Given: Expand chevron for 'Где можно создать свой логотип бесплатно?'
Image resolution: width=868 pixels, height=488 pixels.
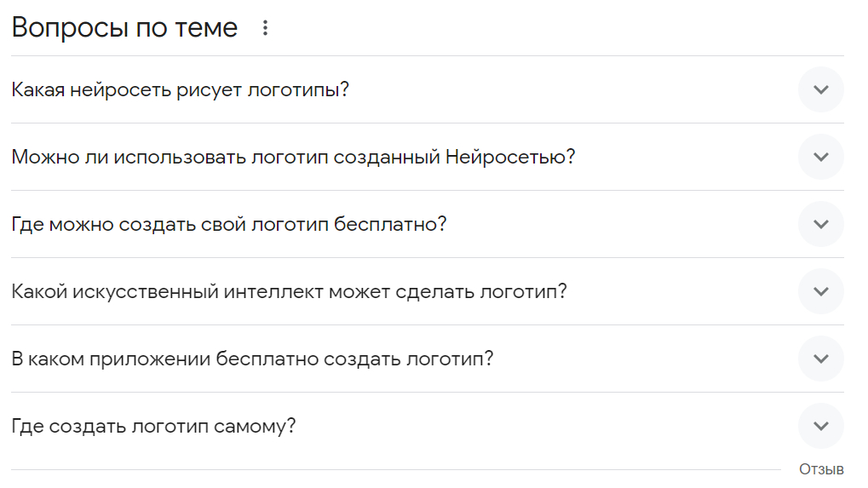Looking at the screenshot, I should pos(821,224).
